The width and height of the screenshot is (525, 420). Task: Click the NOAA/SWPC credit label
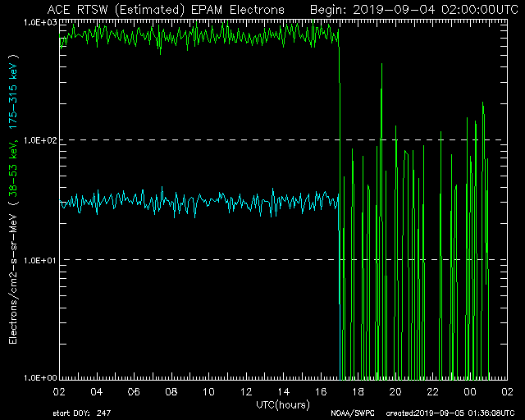[349, 413]
